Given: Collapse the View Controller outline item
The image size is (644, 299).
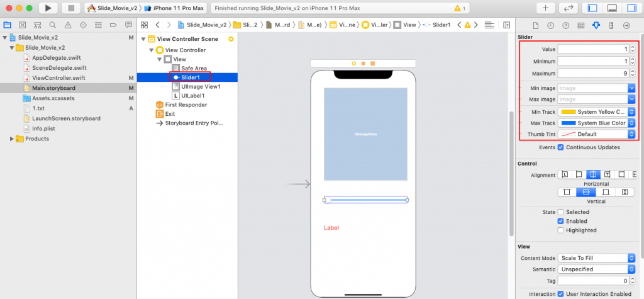Looking at the screenshot, I should 151,50.
